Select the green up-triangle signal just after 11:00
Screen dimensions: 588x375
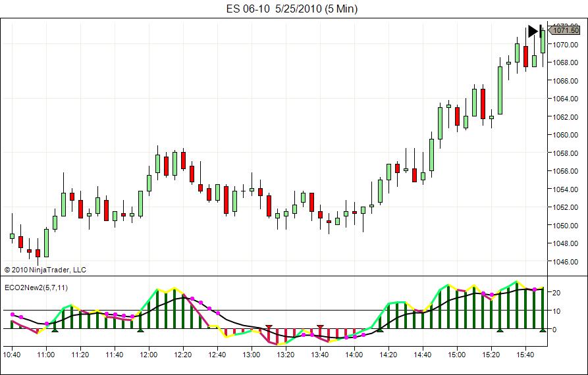tap(55, 330)
